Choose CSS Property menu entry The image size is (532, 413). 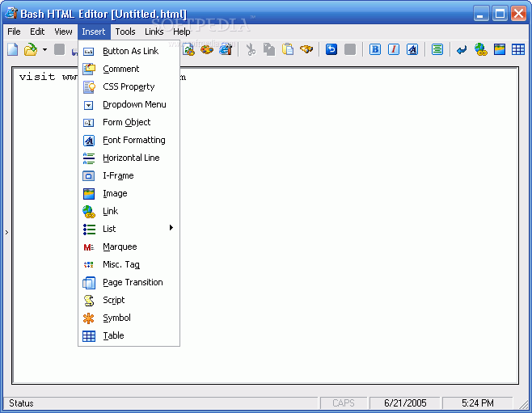click(x=129, y=86)
